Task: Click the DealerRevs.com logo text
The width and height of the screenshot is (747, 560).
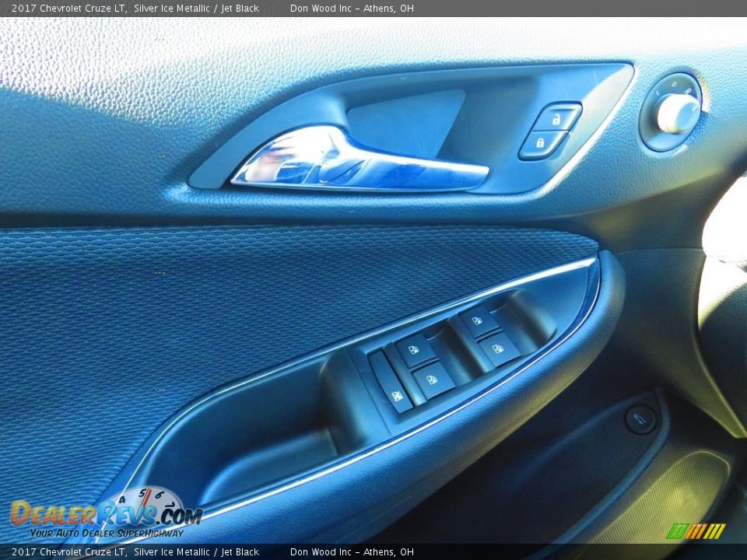Action: [105, 514]
